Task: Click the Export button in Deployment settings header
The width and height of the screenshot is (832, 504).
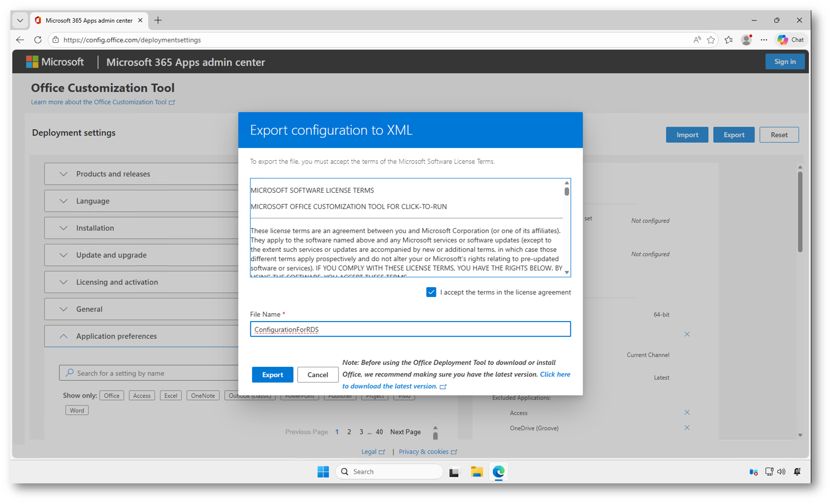Action: tap(734, 135)
